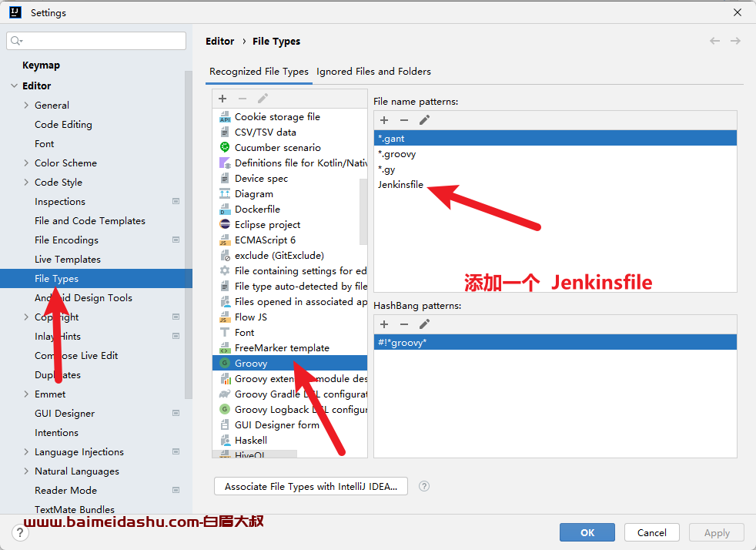Click the Diagram file type icon
Viewport: 756px width, 550px height.
(225, 193)
